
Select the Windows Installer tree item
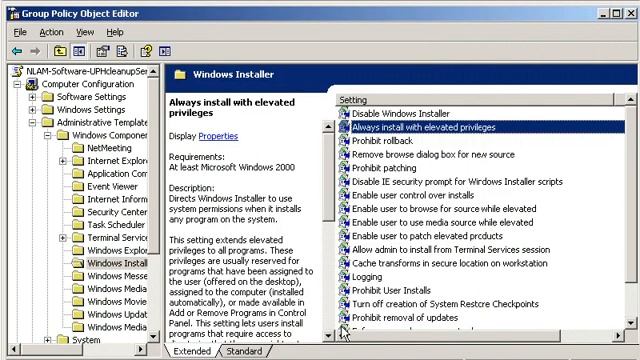[x=117, y=263]
